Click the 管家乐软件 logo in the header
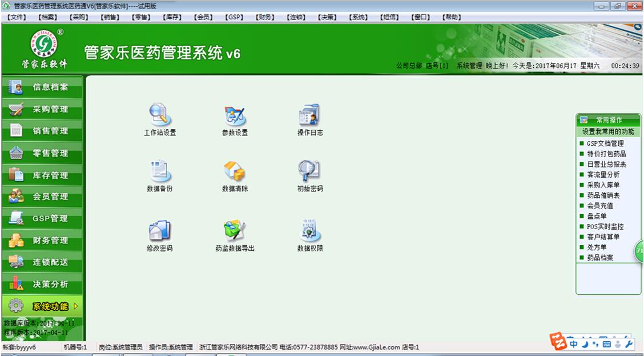Viewport: 644px width, 356px height. click(x=45, y=49)
